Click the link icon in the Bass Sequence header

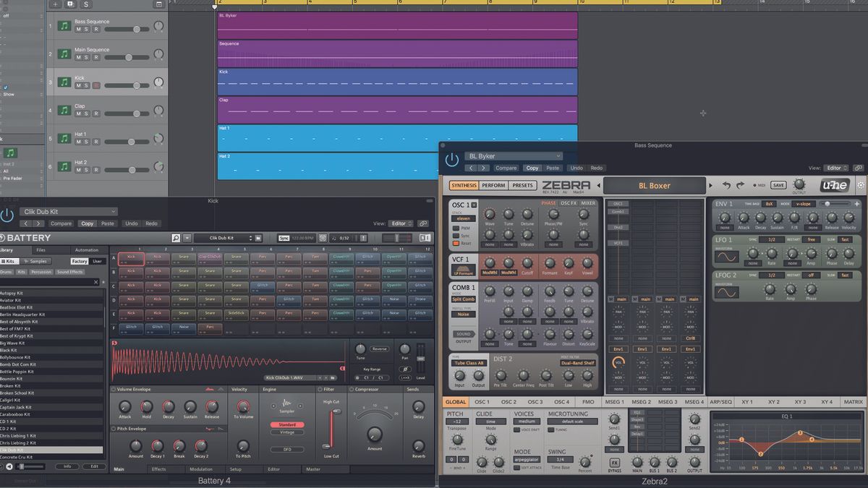858,168
